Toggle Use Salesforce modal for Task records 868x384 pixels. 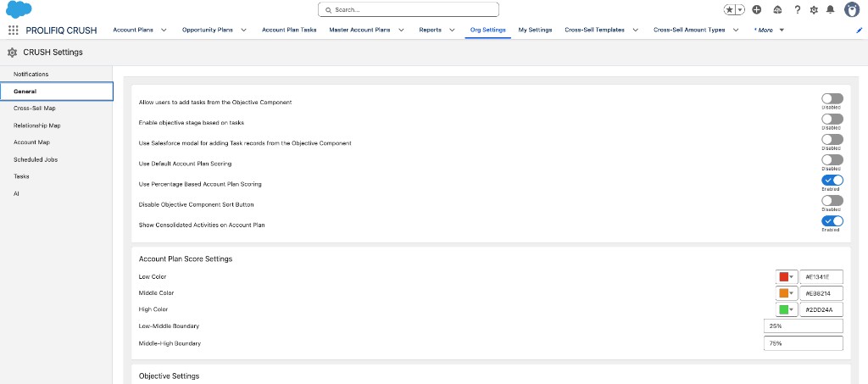coord(832,139)
